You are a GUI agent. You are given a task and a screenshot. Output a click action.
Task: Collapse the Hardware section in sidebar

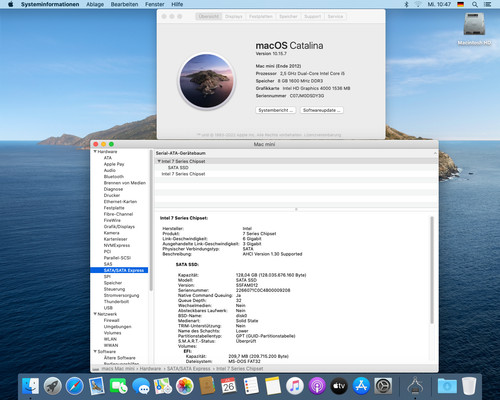95,151
